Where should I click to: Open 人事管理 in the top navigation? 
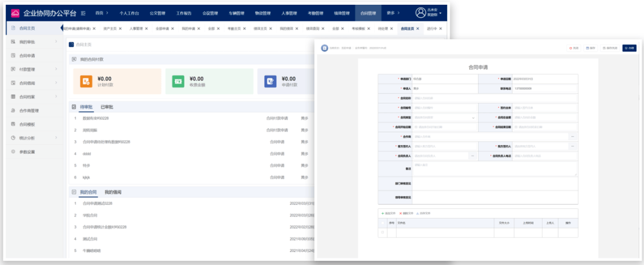(x=289, y=13)
